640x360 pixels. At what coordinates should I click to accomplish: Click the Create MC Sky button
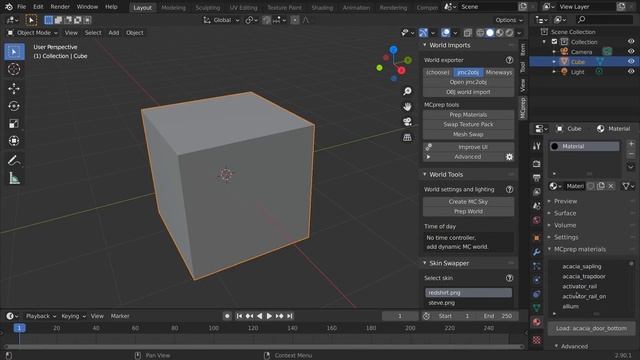point(468,202)
